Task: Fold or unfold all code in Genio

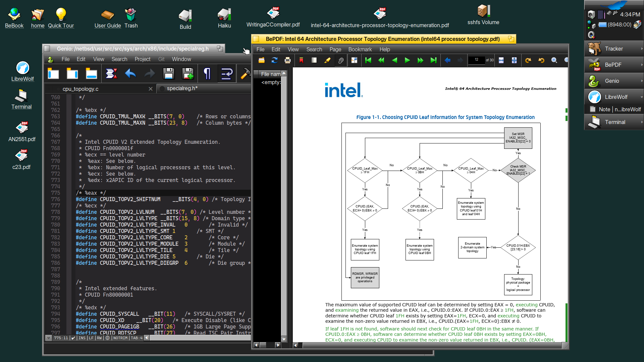Action: pos(111,73)
